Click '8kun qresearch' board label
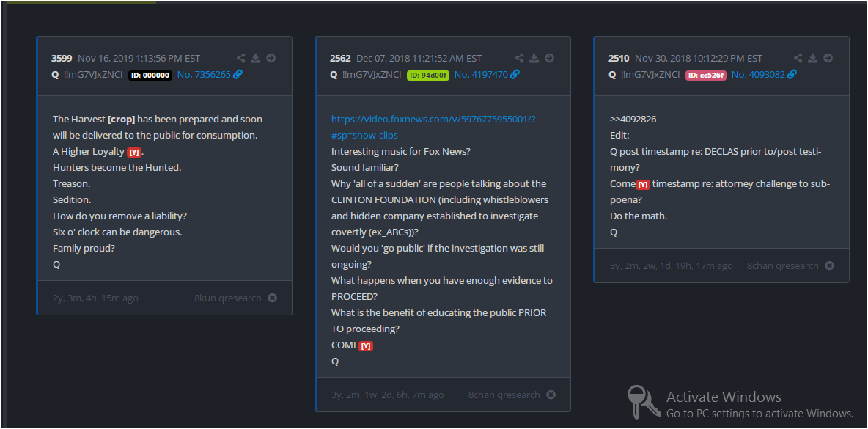This screenshot has height=429, width=868. 227,298
